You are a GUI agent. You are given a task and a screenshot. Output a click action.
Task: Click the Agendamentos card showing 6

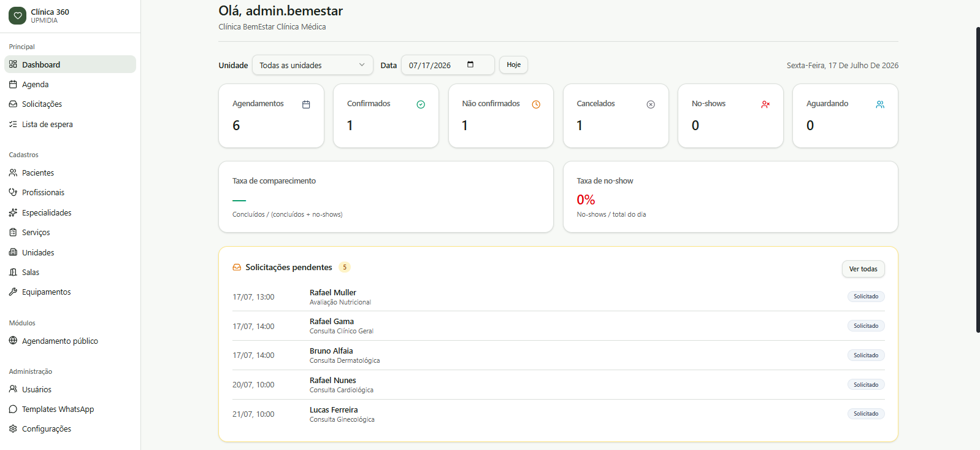pos(271,115)
